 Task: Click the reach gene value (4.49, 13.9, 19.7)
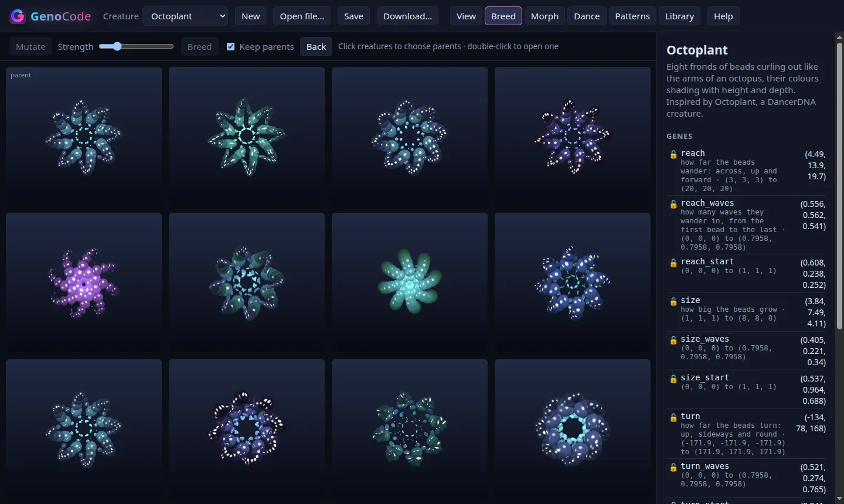point(815,165)
